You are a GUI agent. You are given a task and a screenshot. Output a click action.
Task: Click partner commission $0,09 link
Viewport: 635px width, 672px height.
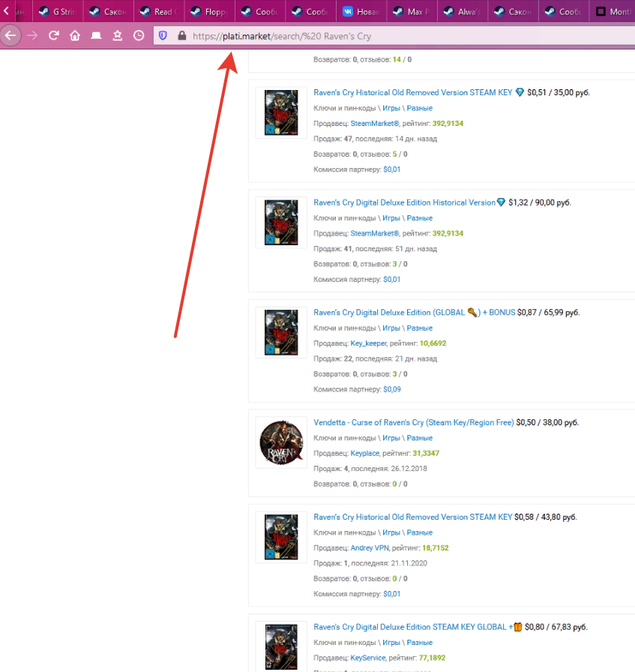[x=392, y=389]
